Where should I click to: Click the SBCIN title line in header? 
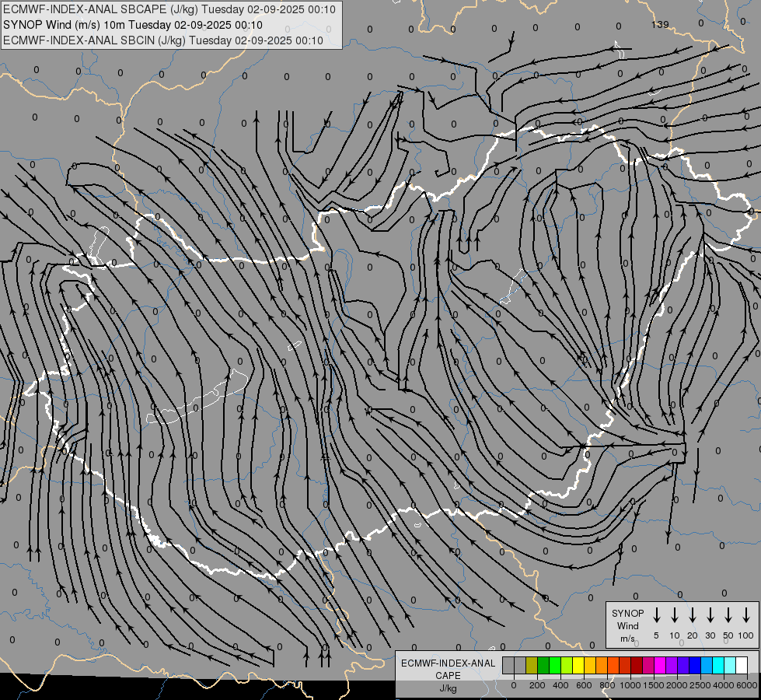point(163,40)
